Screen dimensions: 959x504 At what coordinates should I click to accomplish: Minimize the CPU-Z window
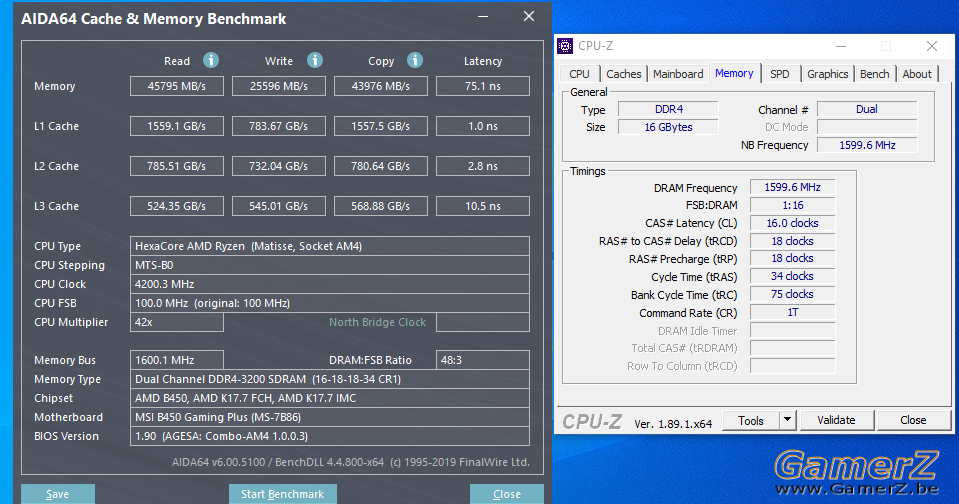(x=841, y=46)
